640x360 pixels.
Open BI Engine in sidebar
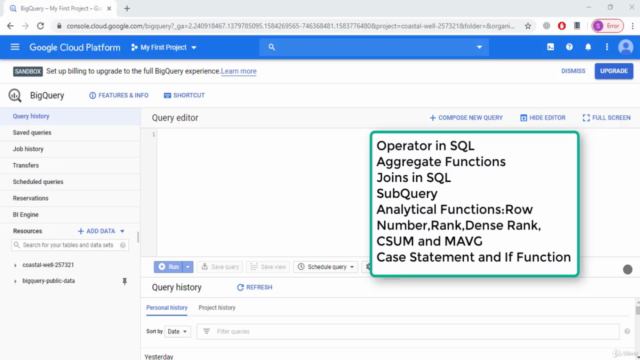[70, 214]
